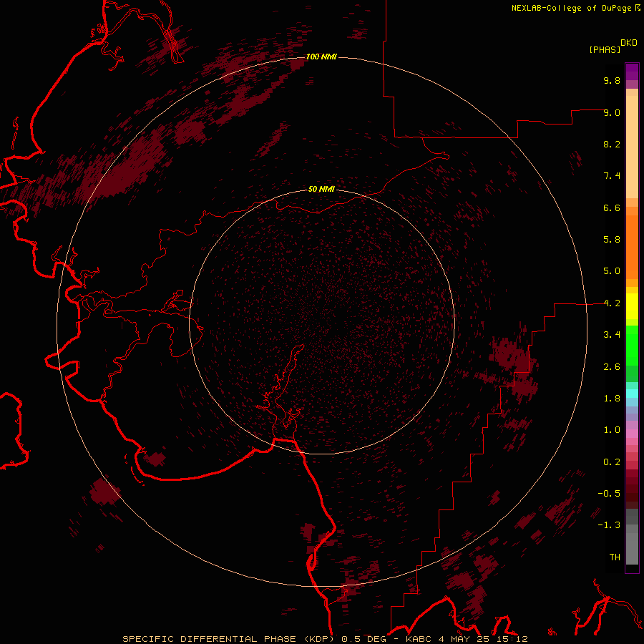Click the pink swatch on the color bar
The width and height of the screenshot is (644, 644).
632,434
